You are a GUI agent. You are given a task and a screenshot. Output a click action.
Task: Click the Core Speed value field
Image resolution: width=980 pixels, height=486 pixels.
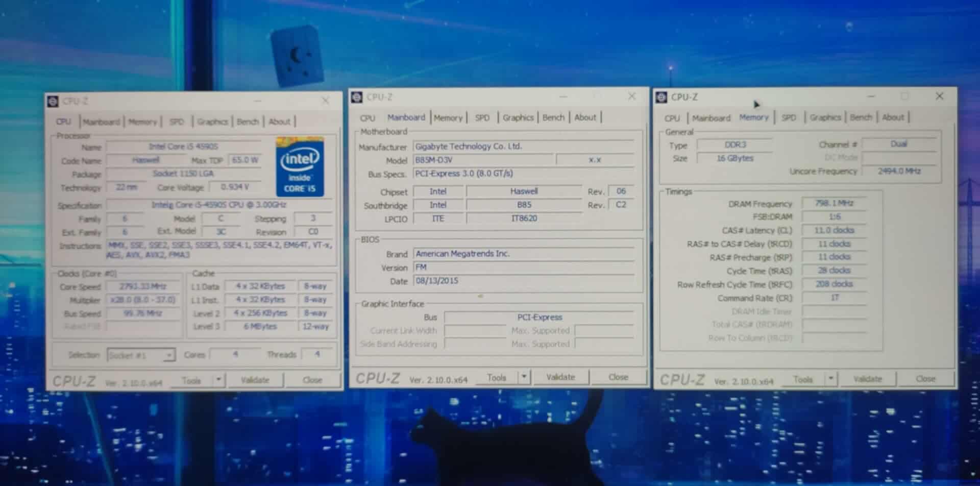(143, 286)
